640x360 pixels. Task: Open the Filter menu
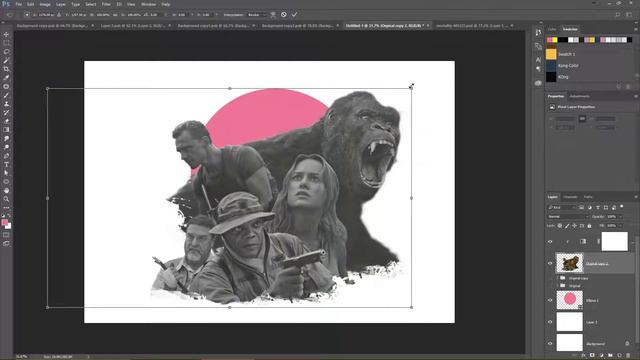point(106,4)
